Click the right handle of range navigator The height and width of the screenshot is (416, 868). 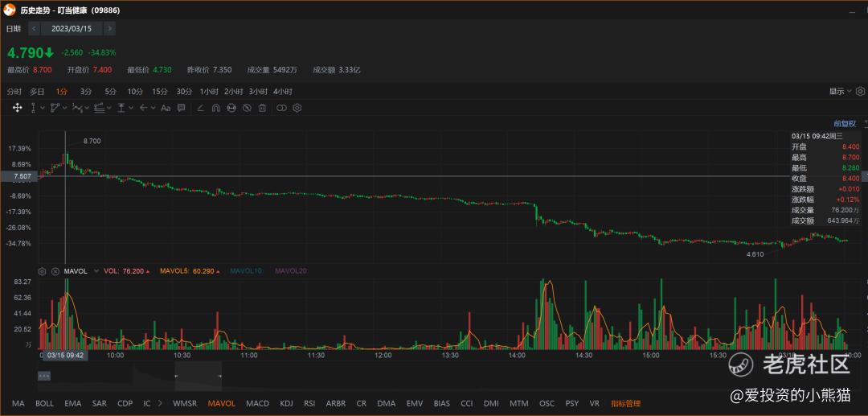(220, 376)
